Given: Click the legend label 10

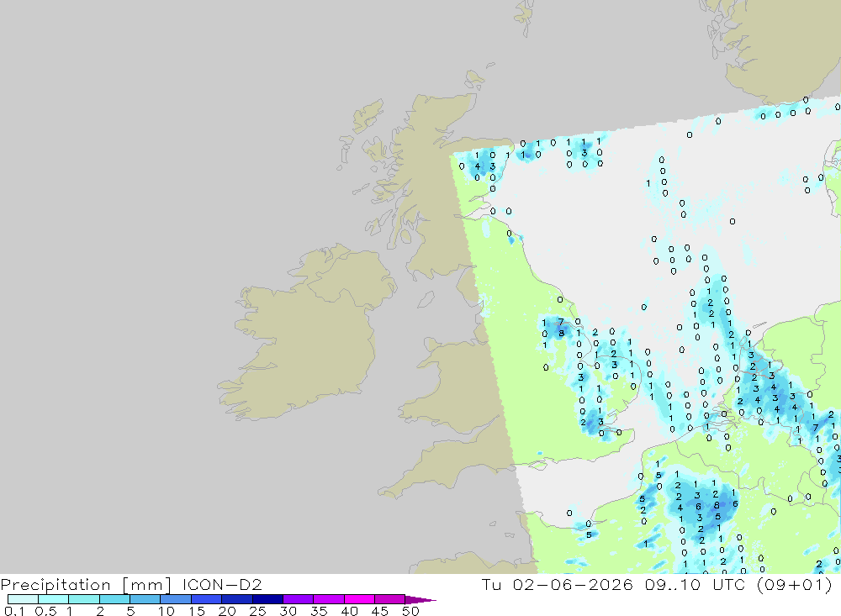Looking at the screenshot, I should point(166,611).
